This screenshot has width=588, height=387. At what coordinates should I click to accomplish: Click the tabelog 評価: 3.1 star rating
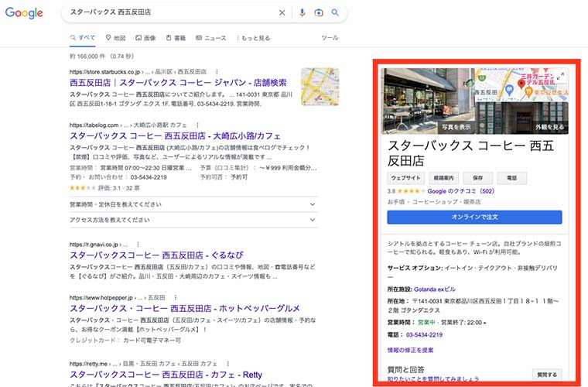tap(83, 188)
